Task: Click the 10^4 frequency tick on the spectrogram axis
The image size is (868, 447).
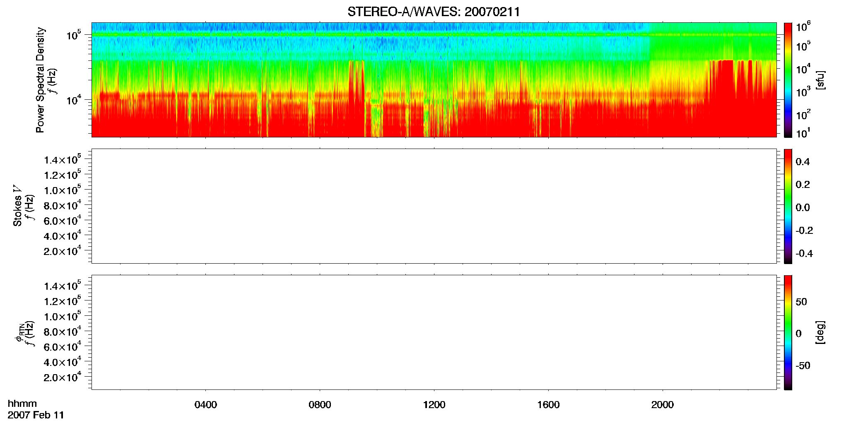Action: click(74, 100)
